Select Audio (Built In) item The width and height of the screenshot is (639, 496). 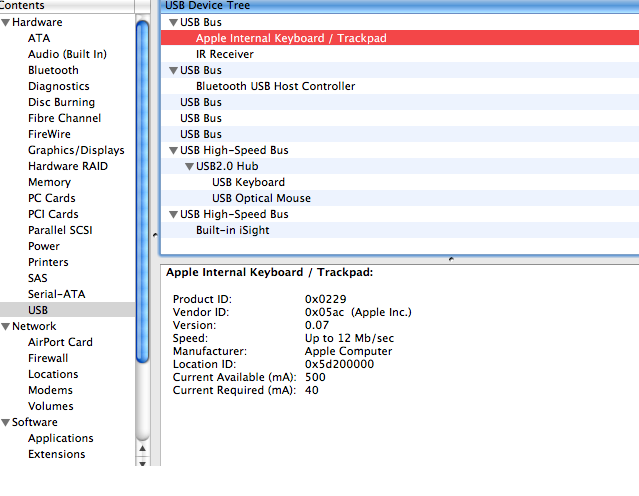click(67, 54)
